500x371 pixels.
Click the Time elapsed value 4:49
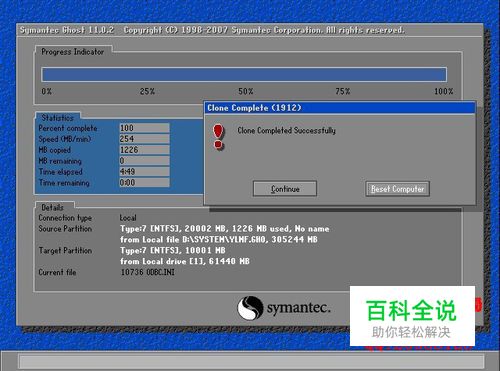[x=144, y=172]
